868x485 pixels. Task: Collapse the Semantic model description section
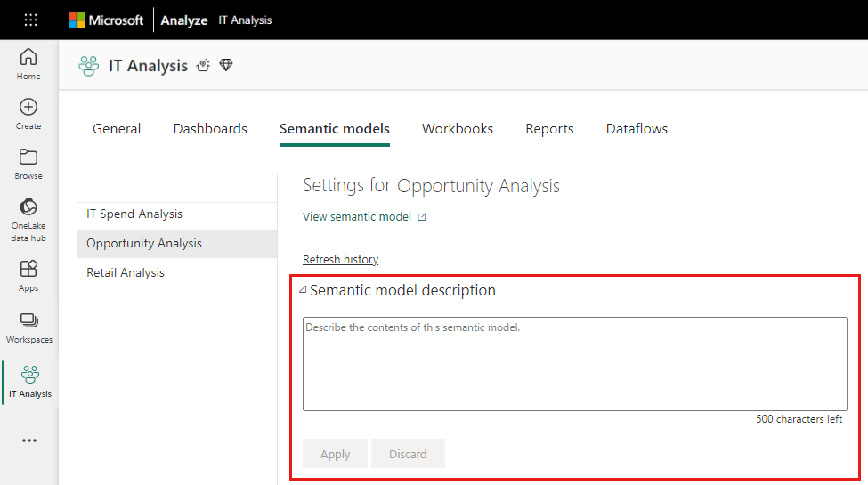pos(303,289)
